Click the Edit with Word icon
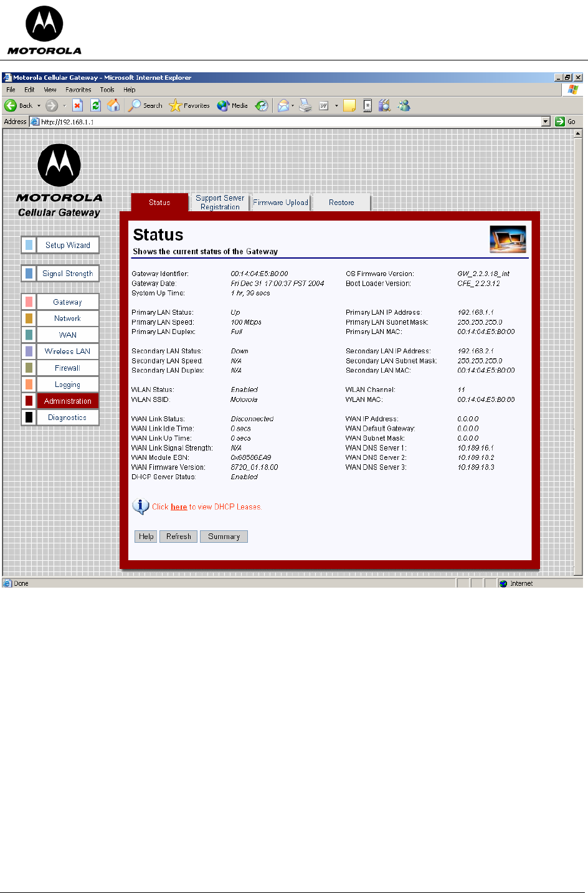The image size is (588, 893). (324, 106)
